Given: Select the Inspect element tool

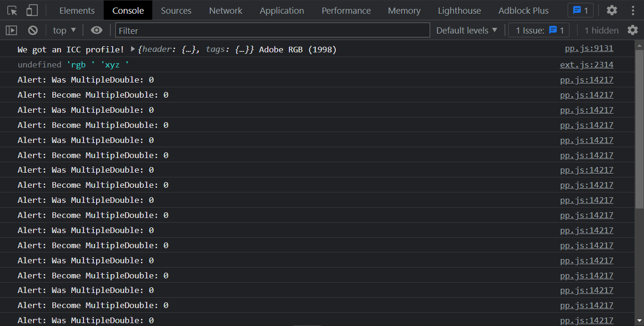Looking at the screenshot, I should 11,10.
